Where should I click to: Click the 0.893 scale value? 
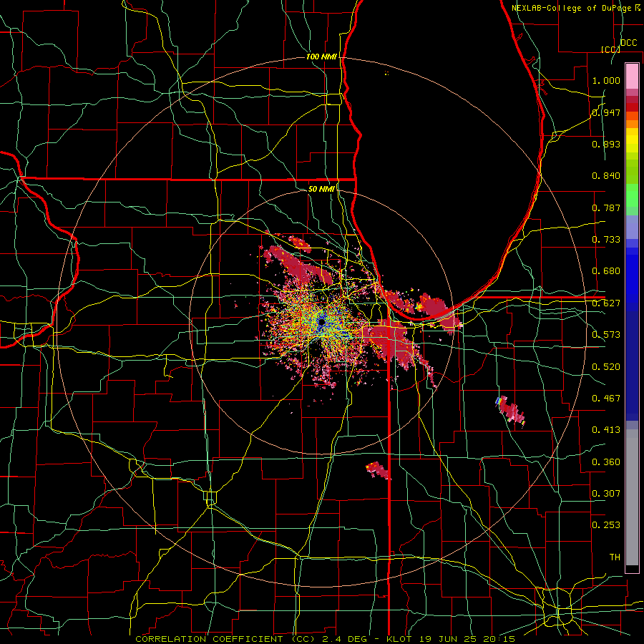point(606,144)
